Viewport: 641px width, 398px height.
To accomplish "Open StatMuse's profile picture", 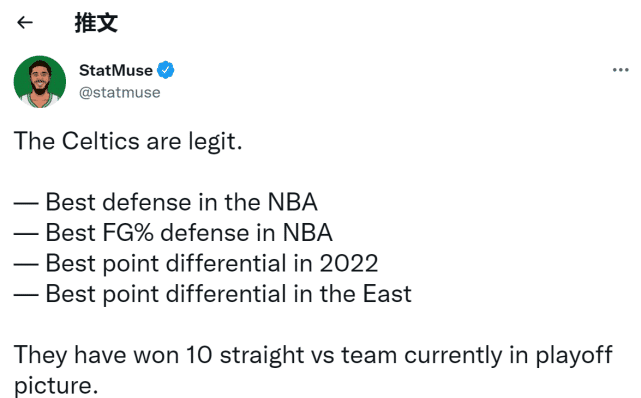I will point(40,82).
